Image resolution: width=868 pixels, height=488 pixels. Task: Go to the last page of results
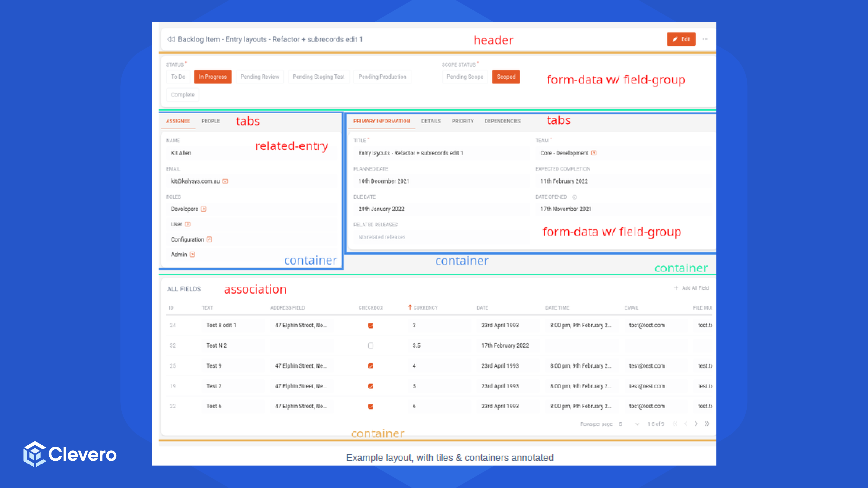(707, 424)
